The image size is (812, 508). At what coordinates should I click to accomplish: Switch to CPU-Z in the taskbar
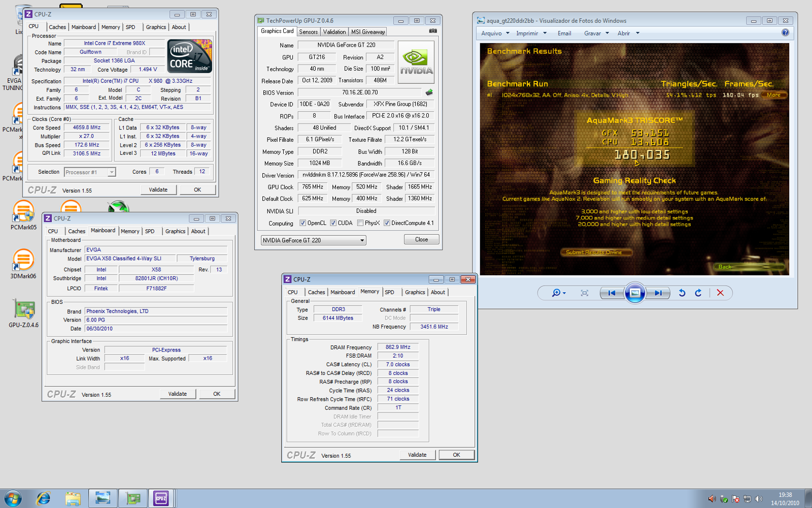161,498
